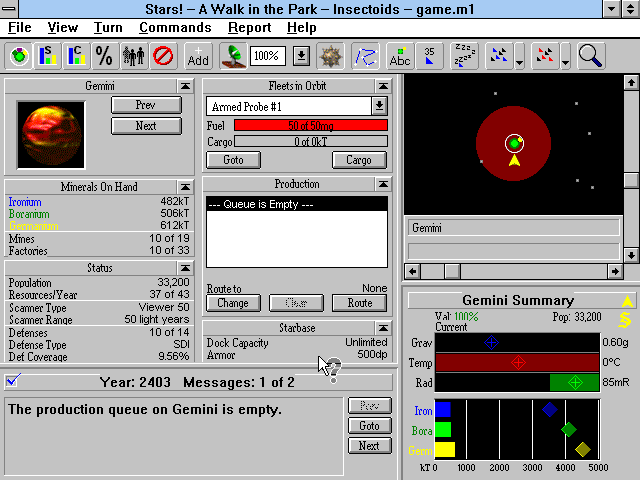Click the Change production button
This screenshot has height=480, width=640.
tap(232, 303)
